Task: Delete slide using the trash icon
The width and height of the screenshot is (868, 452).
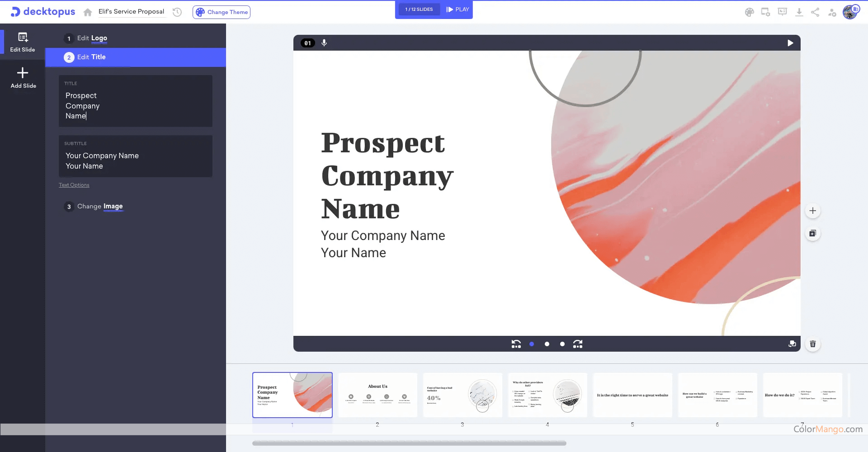Action: [x=812, y=344]
